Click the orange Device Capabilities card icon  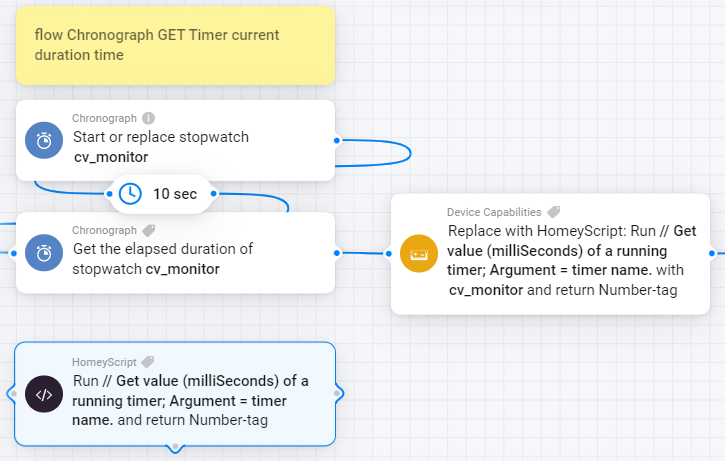pyautogui.click(x=418, y=254)
